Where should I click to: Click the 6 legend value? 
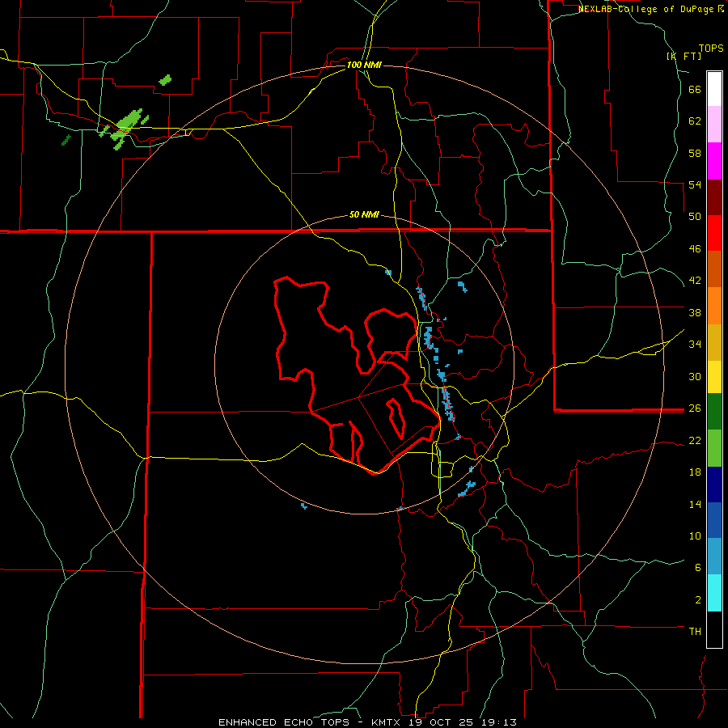pyautogui.click(x=697, y=567)
